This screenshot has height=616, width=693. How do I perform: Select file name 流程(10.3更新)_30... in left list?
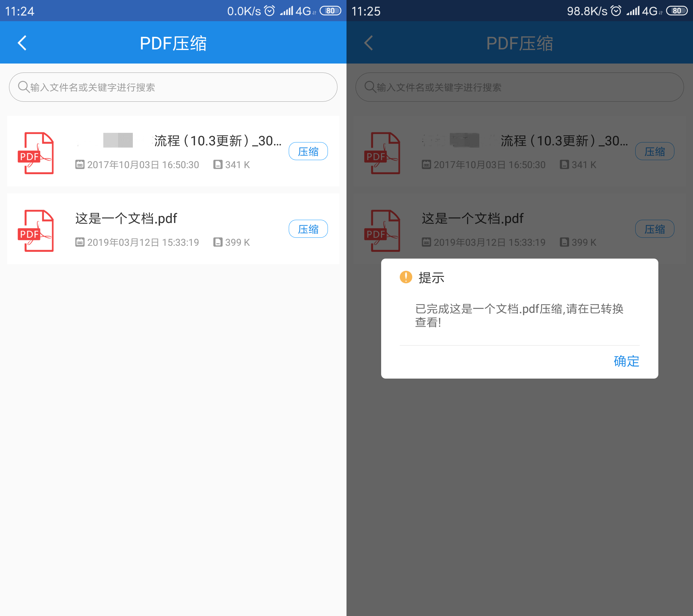coord(178,141)
